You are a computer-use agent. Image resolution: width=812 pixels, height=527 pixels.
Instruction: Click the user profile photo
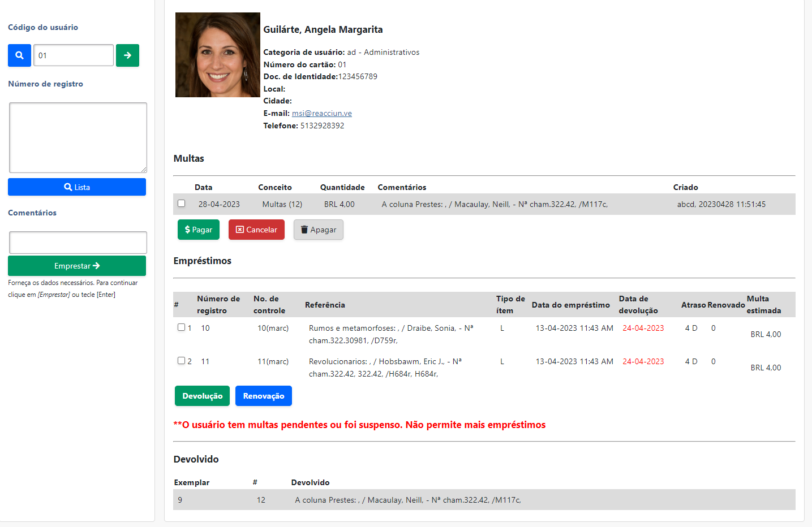point(217,55)
